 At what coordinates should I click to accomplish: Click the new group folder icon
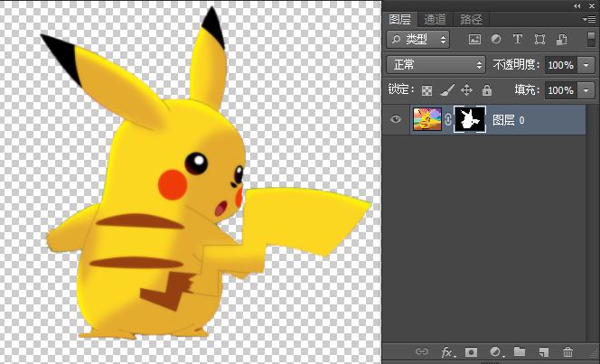pyautogui.click(x=520, y=351)
